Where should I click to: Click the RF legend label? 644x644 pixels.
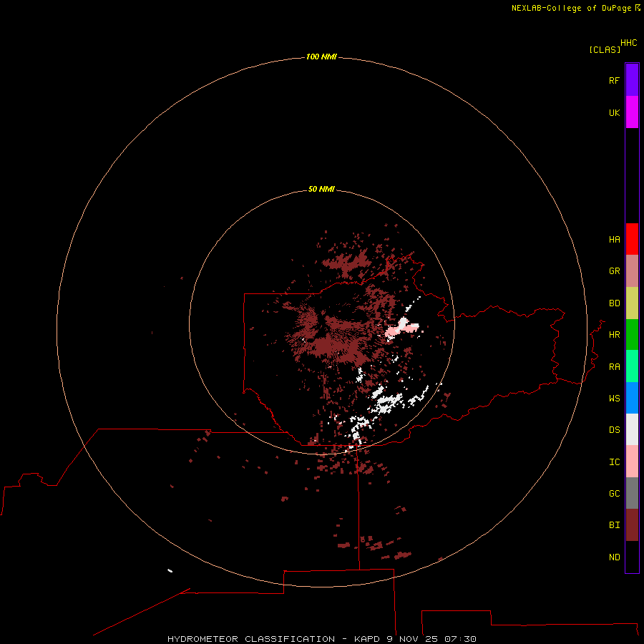(614, 80)
